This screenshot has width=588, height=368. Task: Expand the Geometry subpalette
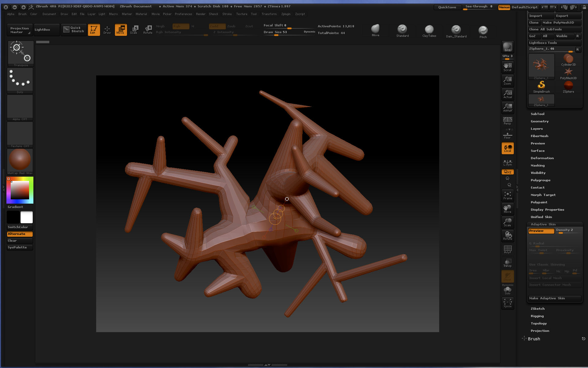(540, 121)
